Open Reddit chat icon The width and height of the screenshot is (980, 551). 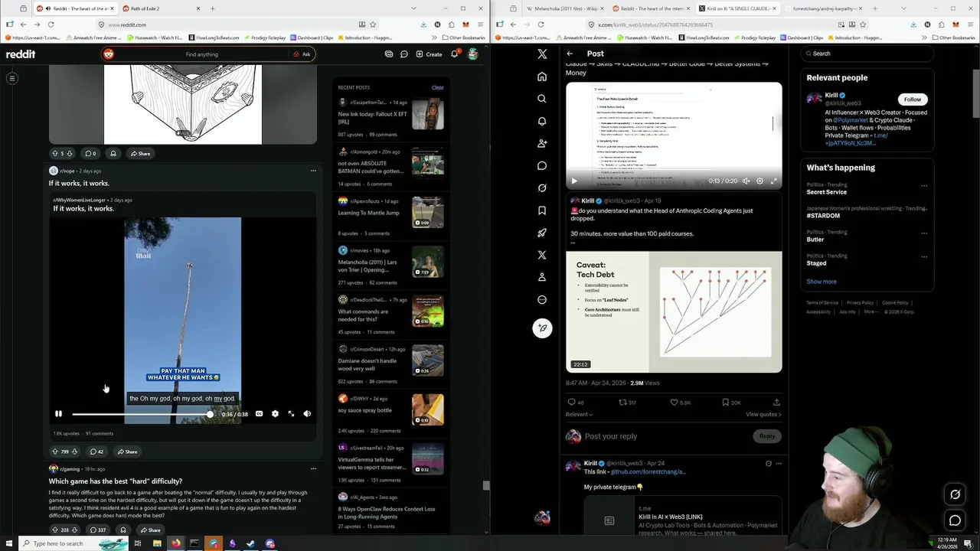coord(404,54)
